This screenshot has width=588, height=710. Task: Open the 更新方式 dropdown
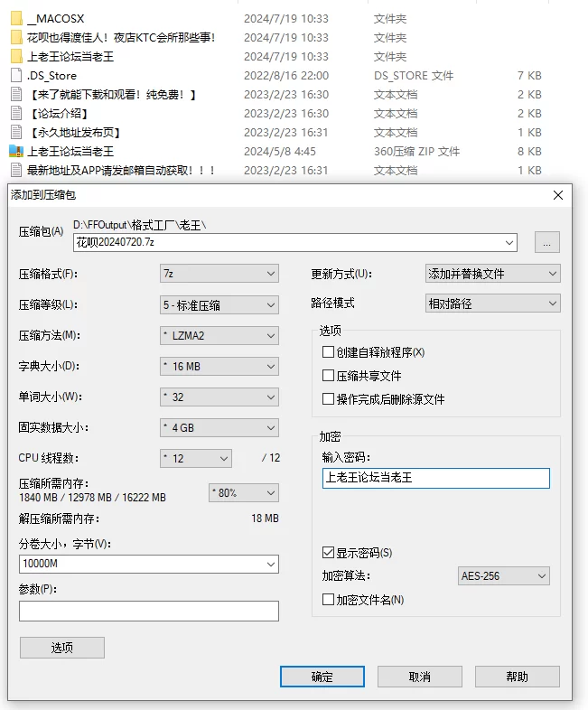coord(493,274)
